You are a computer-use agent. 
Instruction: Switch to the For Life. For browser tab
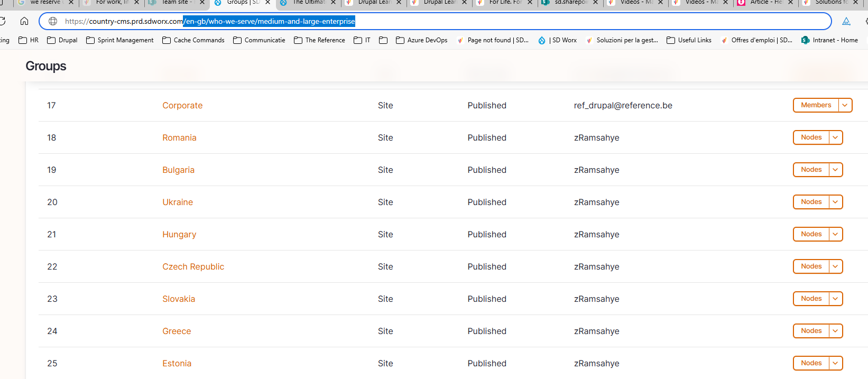click(x=504, y=3)
